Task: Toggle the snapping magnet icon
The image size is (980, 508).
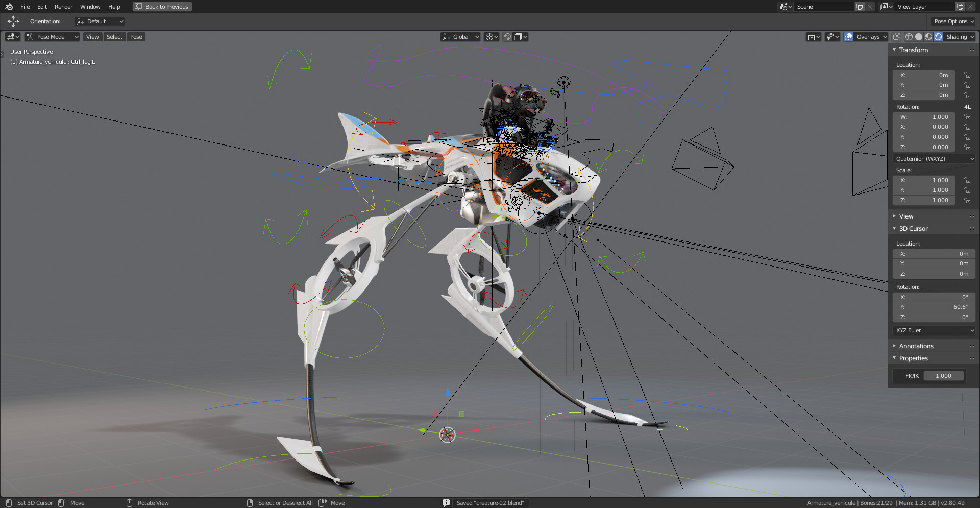Action: 507,37
